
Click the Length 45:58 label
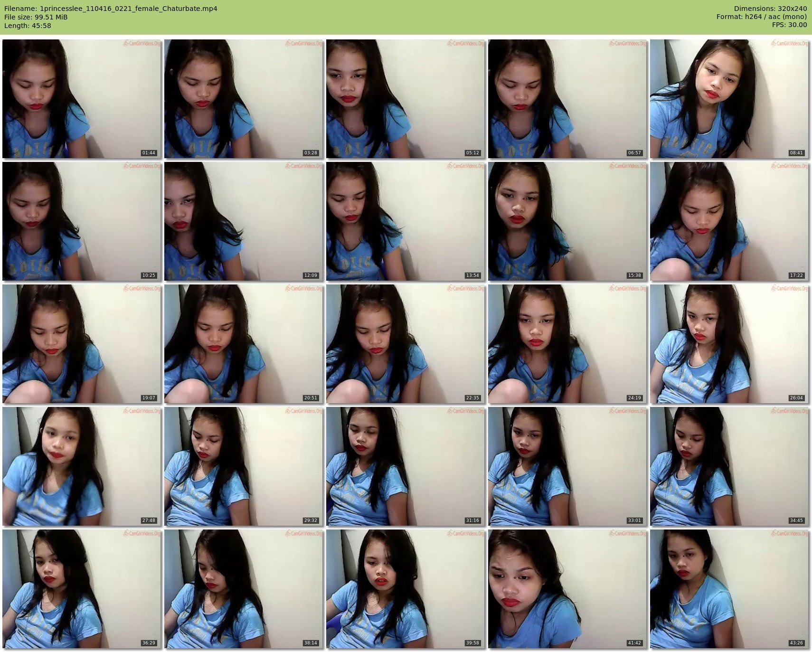[28, 26]
